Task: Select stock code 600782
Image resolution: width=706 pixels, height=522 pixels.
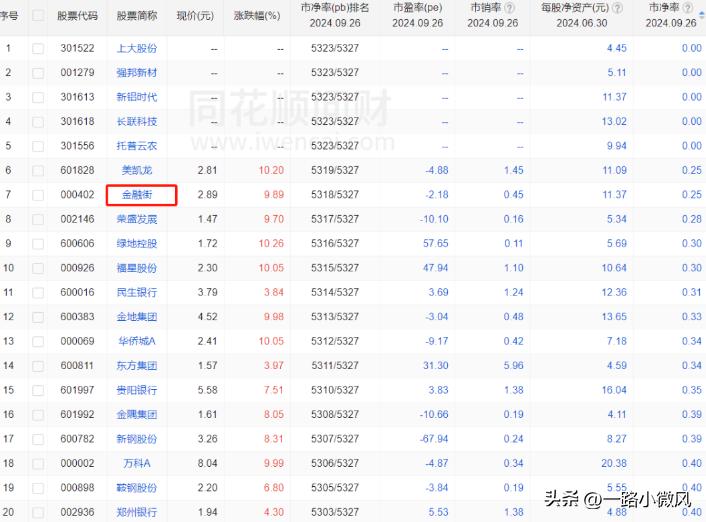Action: tap(77, 439)
